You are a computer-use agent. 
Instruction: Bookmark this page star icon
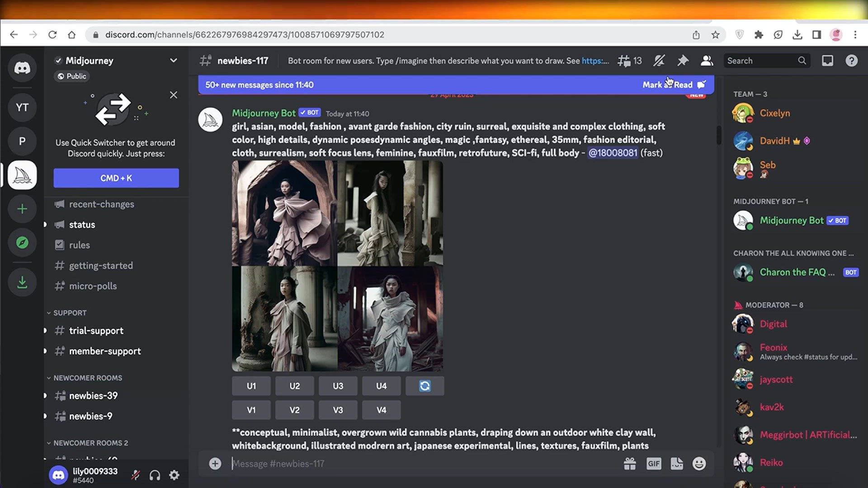pos(715,35)
